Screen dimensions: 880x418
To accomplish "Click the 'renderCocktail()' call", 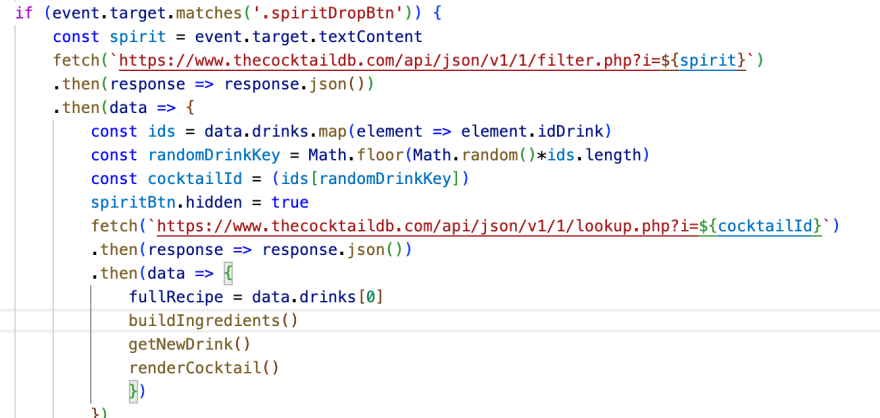I will pyautogui.click(x=203, y=368).
